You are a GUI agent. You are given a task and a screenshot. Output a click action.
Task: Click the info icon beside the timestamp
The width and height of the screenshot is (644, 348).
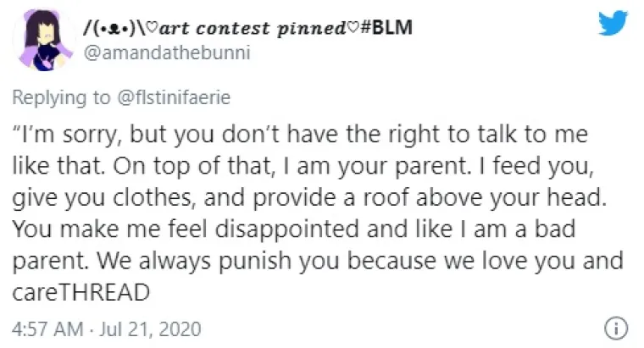pos(619,327)
